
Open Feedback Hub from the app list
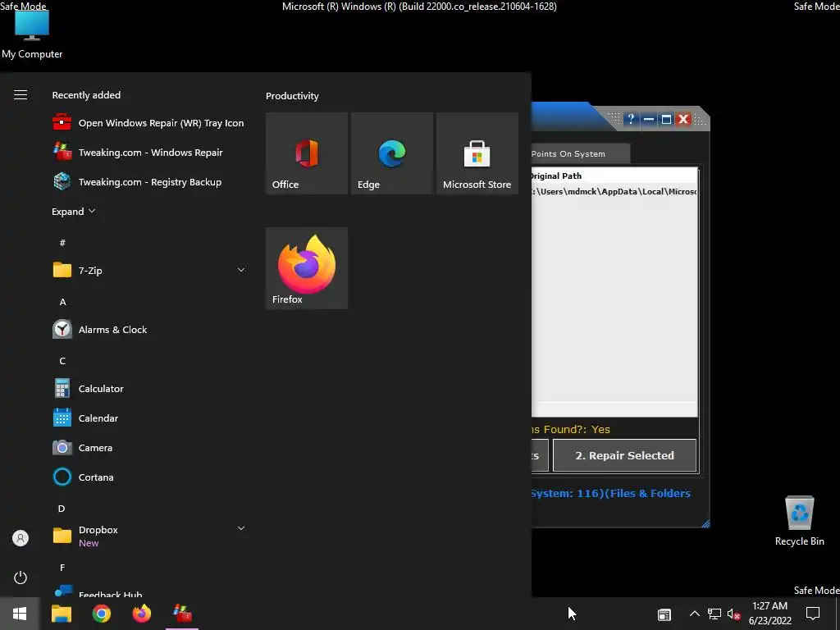click(x=149, y=591)
